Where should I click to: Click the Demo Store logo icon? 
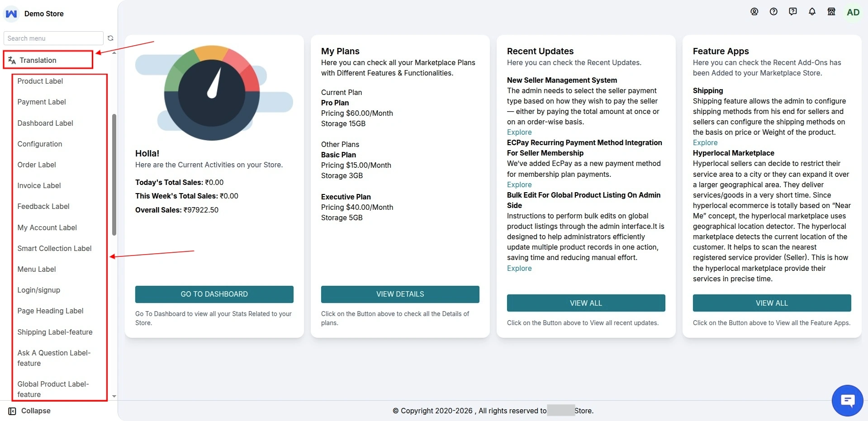[11, 14]
